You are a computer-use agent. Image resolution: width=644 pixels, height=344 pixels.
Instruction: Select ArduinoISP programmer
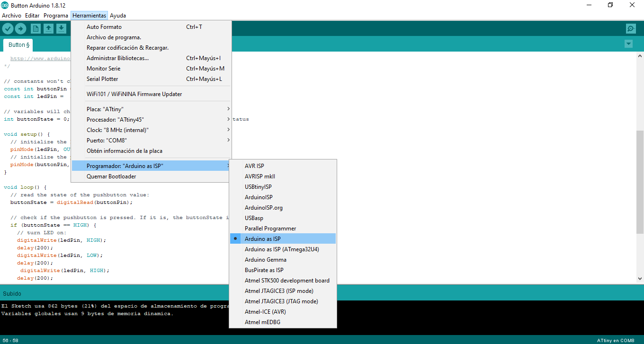pos(283,197)
